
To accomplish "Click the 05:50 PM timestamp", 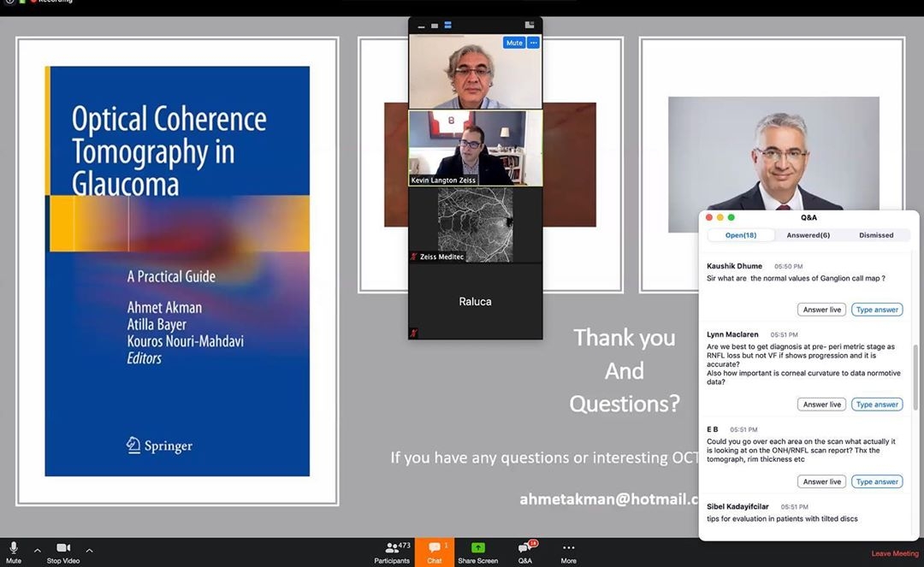I will tap(789, 267).
